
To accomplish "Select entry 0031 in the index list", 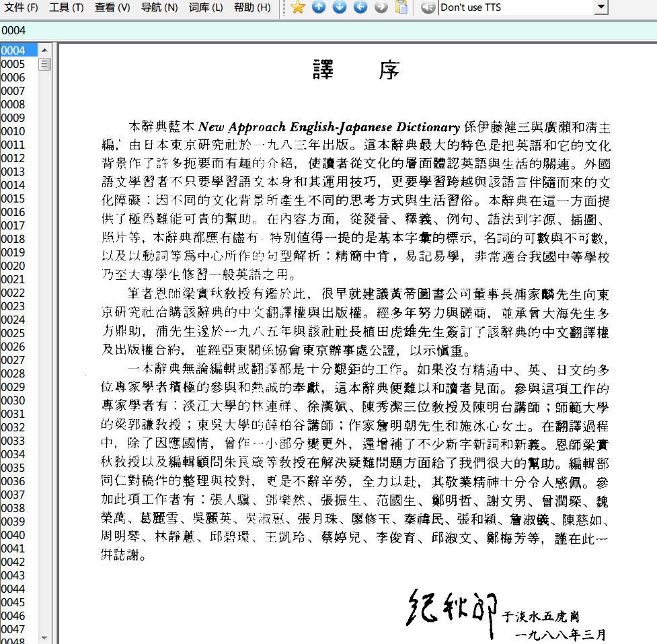I will [x=19, y=414].
